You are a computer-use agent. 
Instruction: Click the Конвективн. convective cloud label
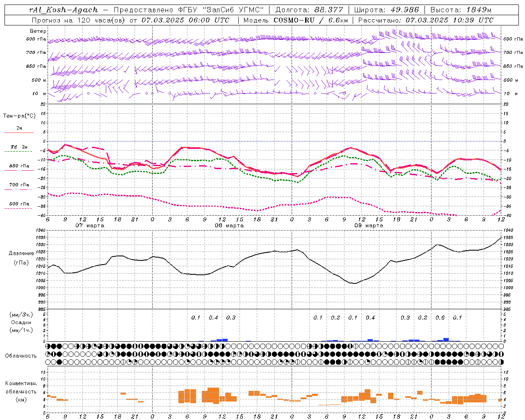click(x=21, y=383)
